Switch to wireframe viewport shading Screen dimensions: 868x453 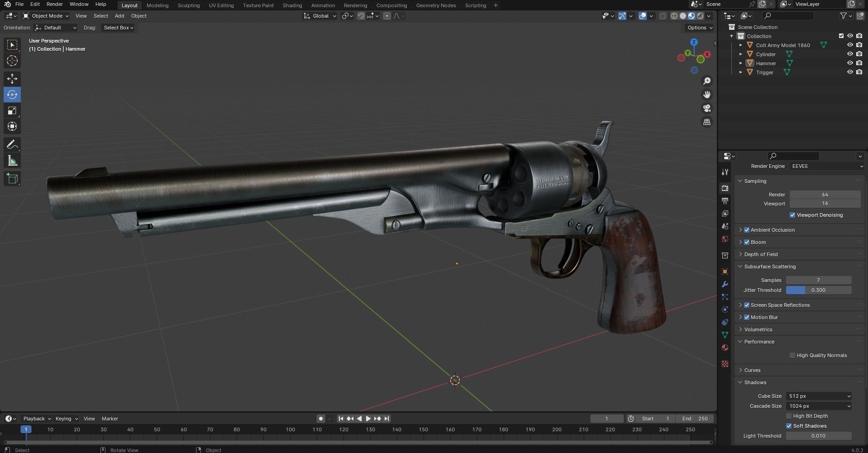click(674, 16)
